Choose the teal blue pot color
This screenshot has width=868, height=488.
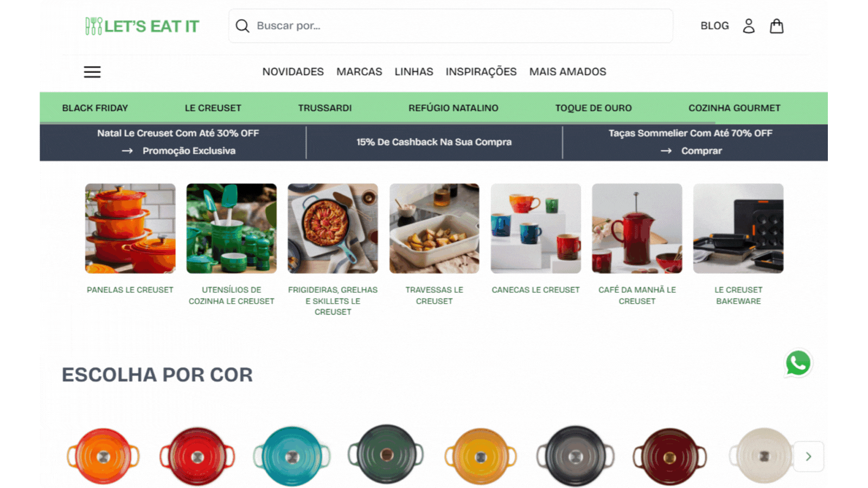(x=292, y=456)
